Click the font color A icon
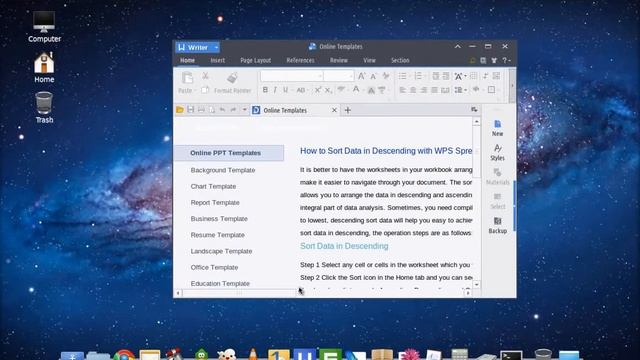640x360 pixels. [x=356, y=90]
